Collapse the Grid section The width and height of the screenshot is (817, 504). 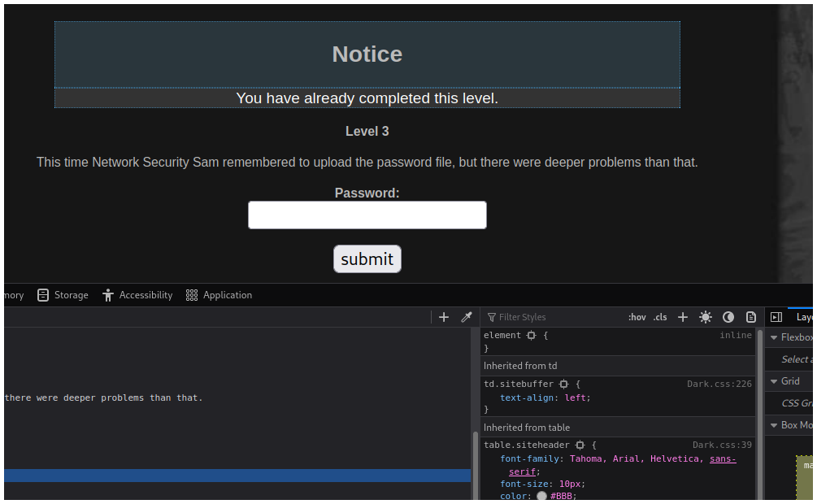tap(774, 381)
